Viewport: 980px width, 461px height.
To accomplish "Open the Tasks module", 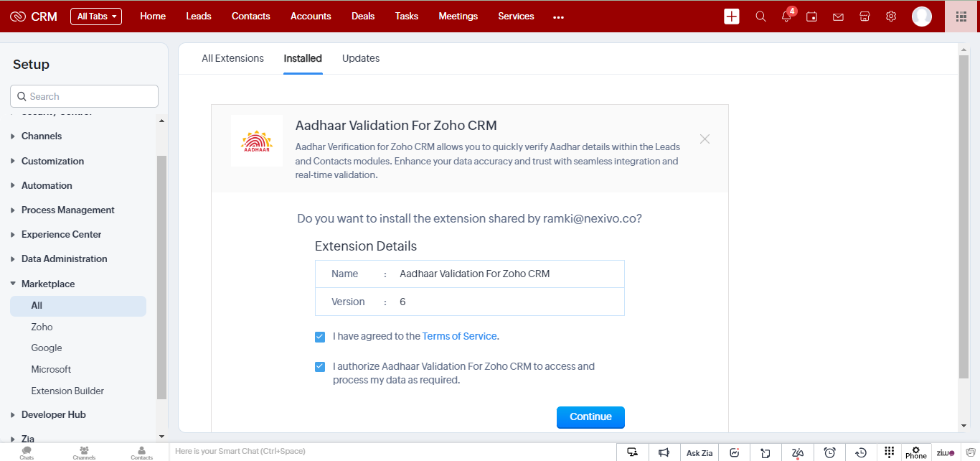I will click(x=407, y=17).
